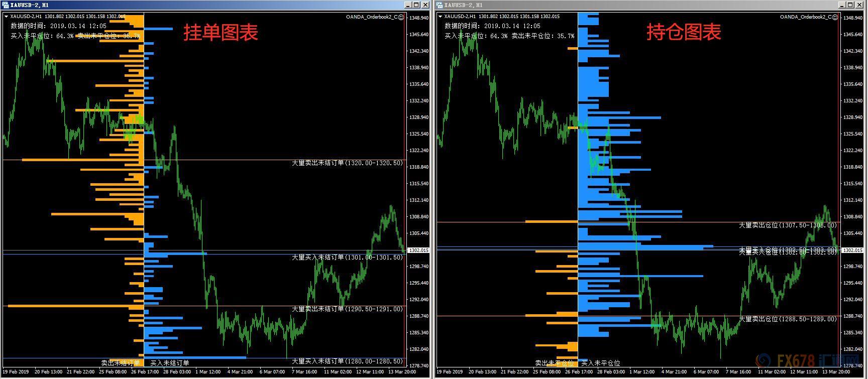Maximize the left chart window
Viewport: 868px width, 379px height.
tap(416, 5)
